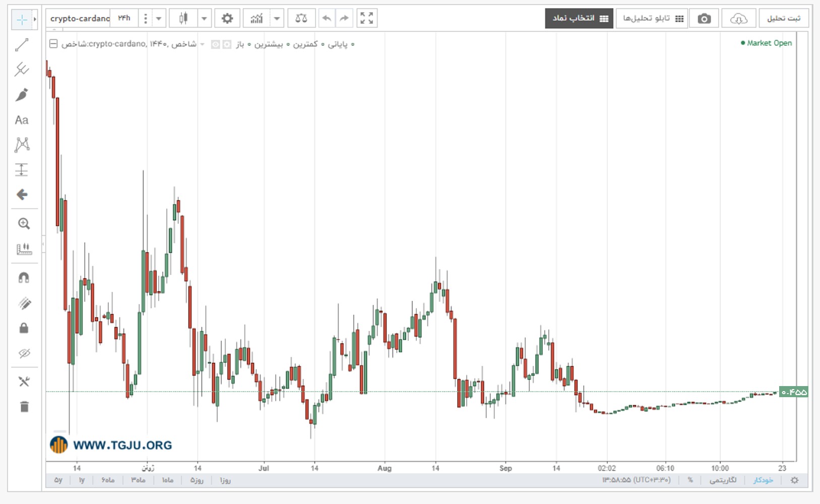Expand the chart style dropdown arrow
This screenshot has height=504, width=820.
click(x=204, y=19)
